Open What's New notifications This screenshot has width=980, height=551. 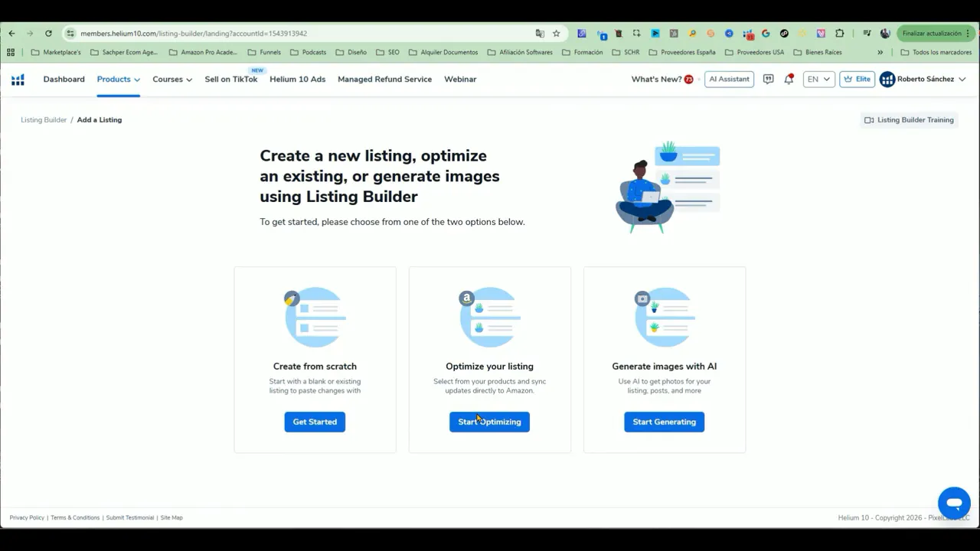coord(662,80)
